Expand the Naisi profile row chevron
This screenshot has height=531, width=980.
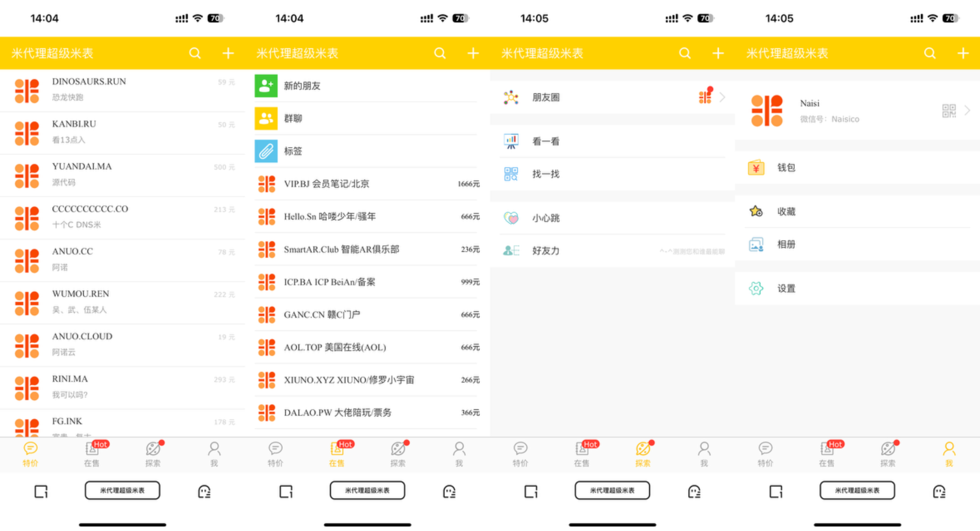pos(967,111)
